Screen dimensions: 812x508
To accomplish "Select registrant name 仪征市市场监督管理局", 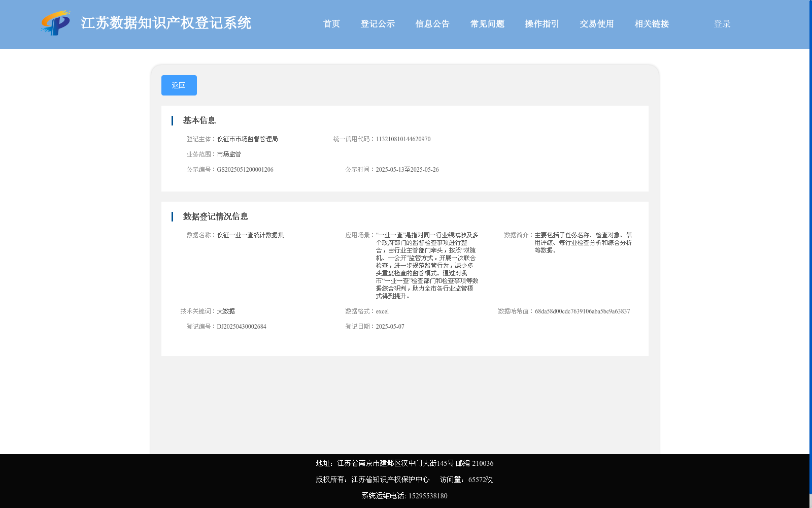I will click(247, 139).
